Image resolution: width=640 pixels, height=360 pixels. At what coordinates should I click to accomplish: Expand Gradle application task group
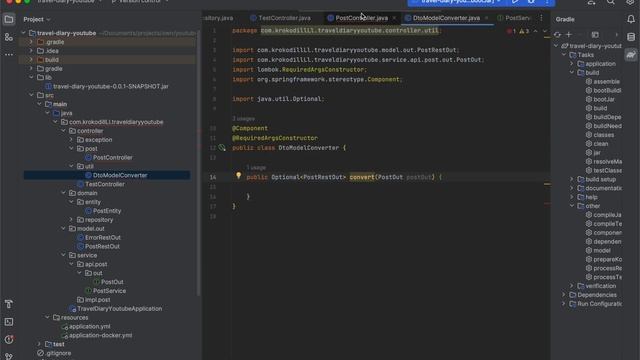pos(572,64)
